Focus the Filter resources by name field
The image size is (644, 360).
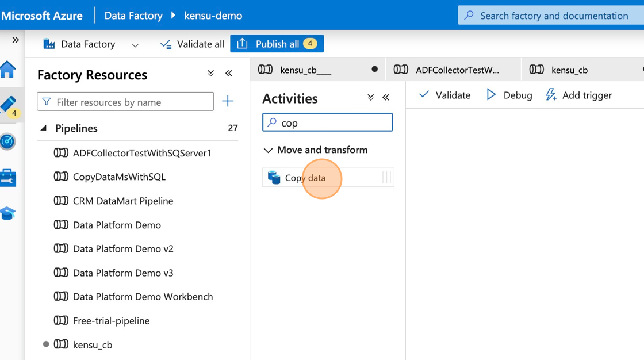[125, 102]
